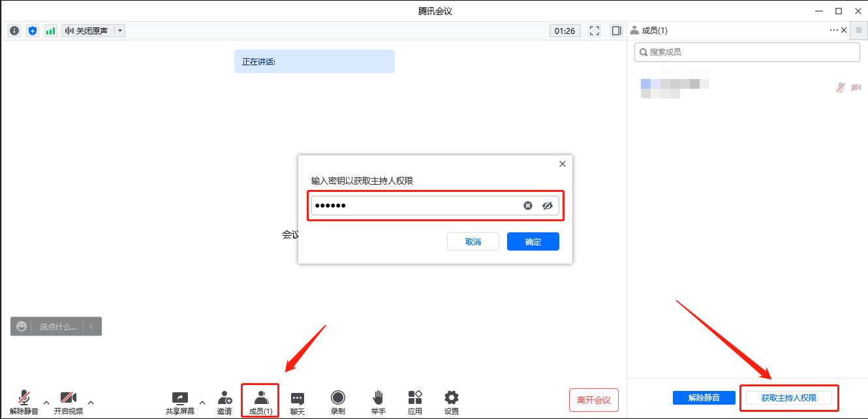The image size is (868, 419).
Task: Open the 成员(1) members toolbar button
Action: tap(260, 403)
